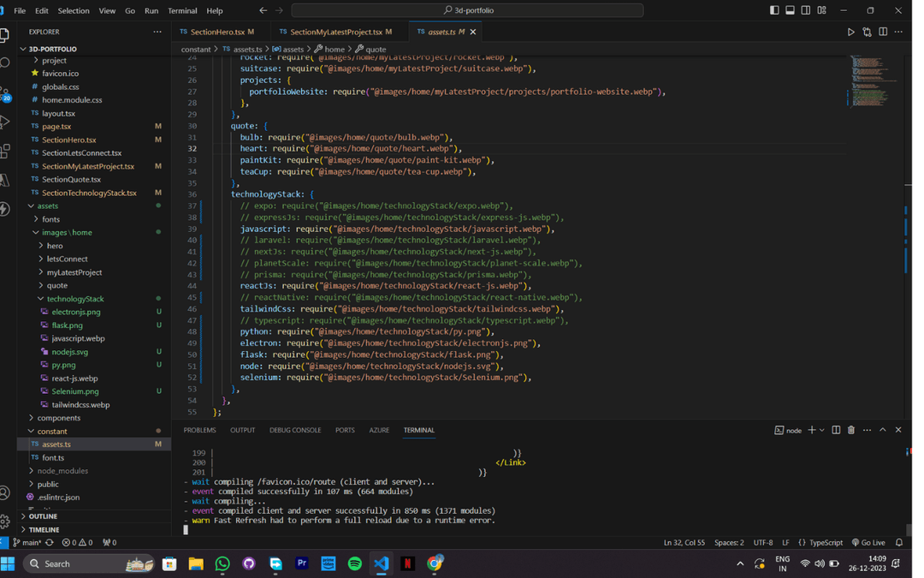Open the Source Control view in activity bar
Image resolution: width=924 pixels, height=578 pixels.
coord(4,92)
